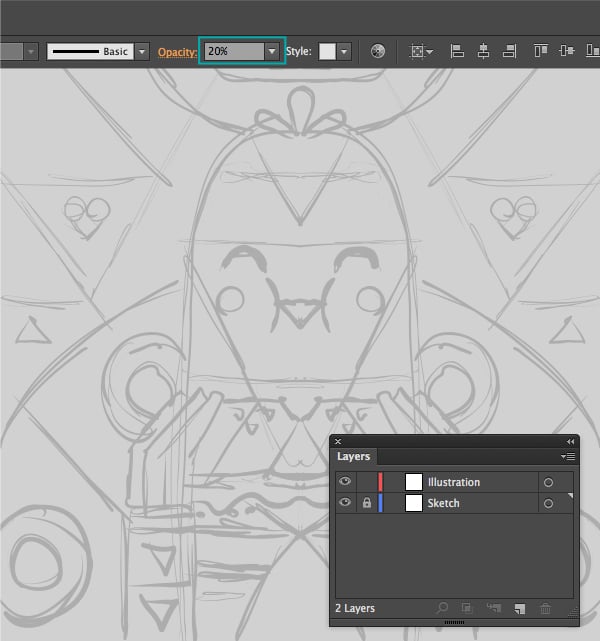This screenshot has height=641, width=600.
Task: Click the Delete Selection trash icon
Action: coord(545,608)
